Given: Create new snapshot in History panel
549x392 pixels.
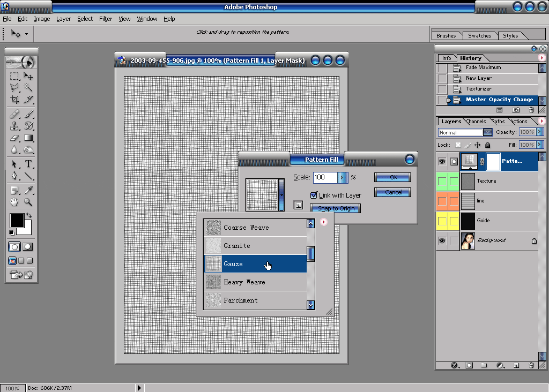Looking at the screenshot, I should point(515,110).
